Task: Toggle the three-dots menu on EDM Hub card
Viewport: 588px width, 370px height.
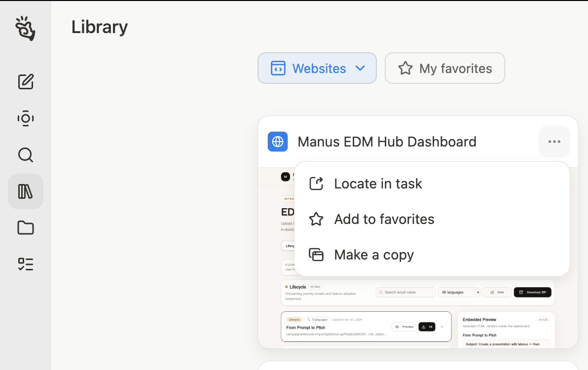Action: click(554, 142)
